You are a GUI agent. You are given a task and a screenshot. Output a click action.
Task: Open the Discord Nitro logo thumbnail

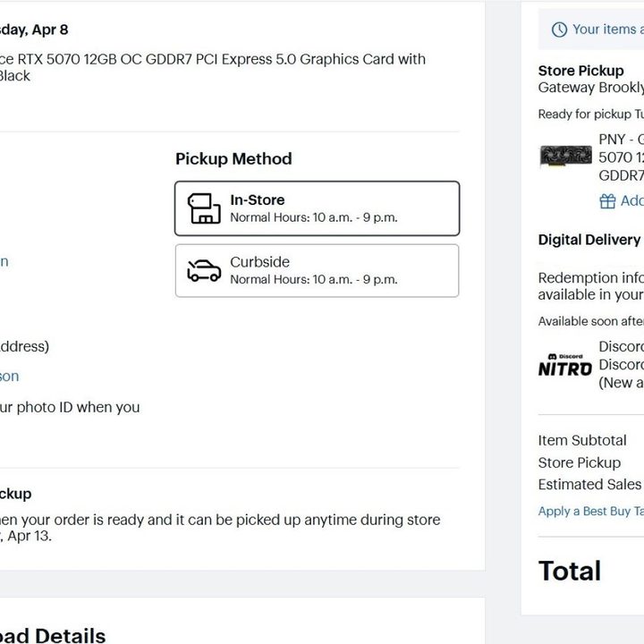(565, 365)
